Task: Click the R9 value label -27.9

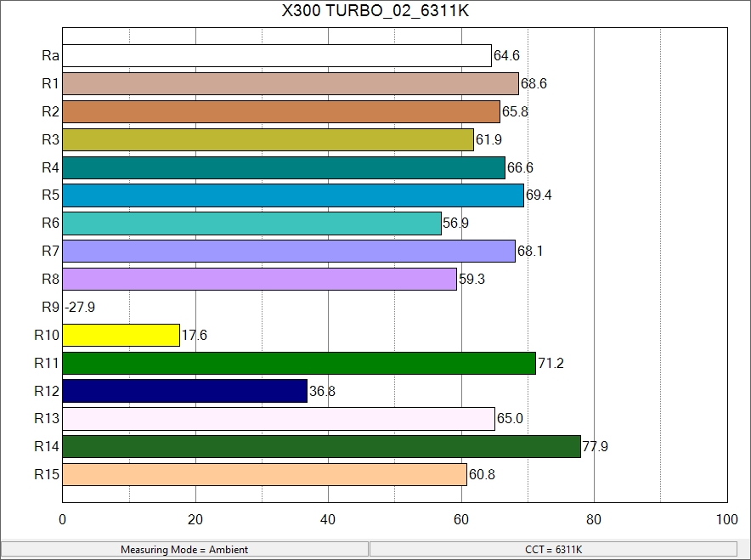Action: (x=80, y=307)
